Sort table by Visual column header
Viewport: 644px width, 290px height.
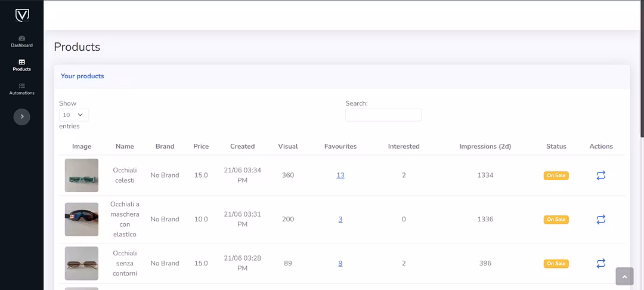[287, 146]
